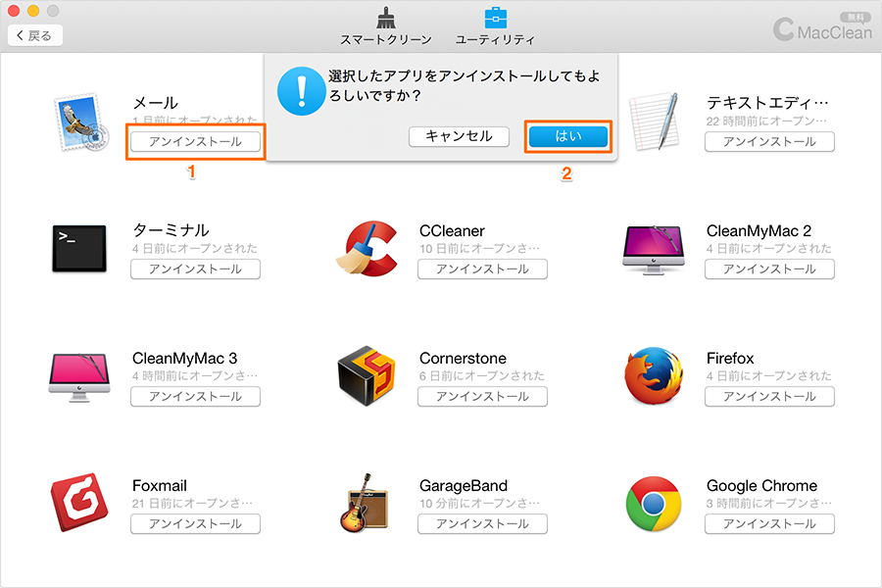
Task: Uninstall GarageBand
Action: tap(482, 524)
